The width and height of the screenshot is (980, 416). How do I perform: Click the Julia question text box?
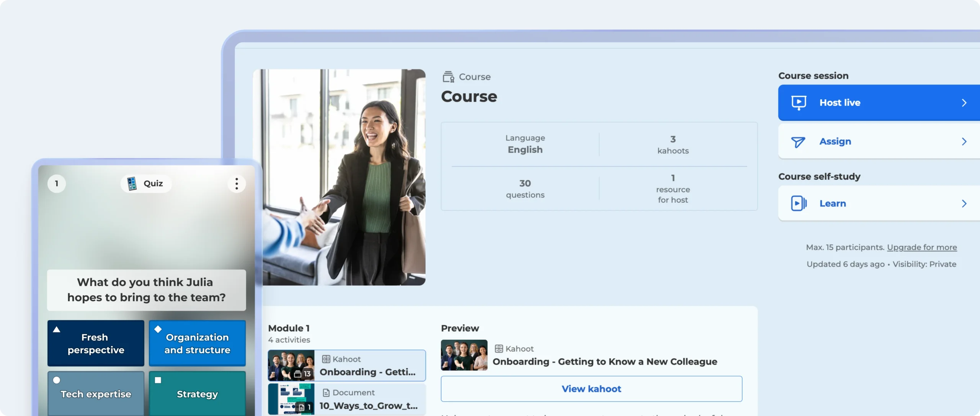point(146,290)
